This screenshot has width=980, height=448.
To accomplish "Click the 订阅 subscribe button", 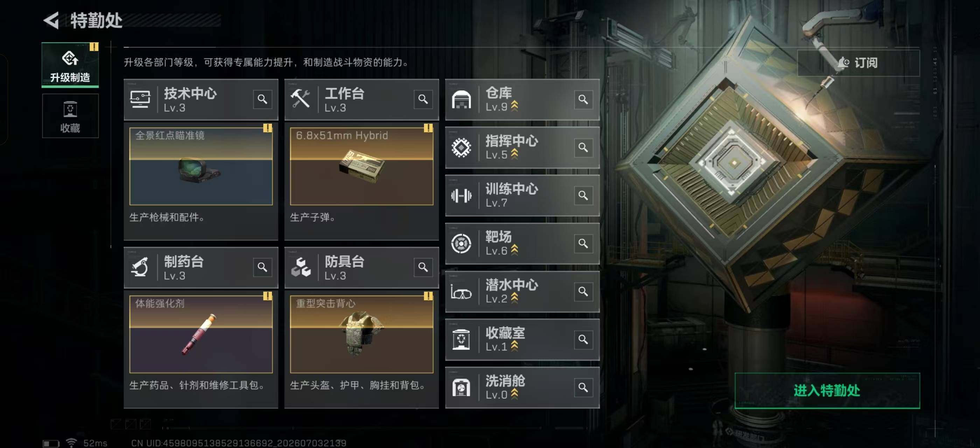I will (x=858, y=63).
